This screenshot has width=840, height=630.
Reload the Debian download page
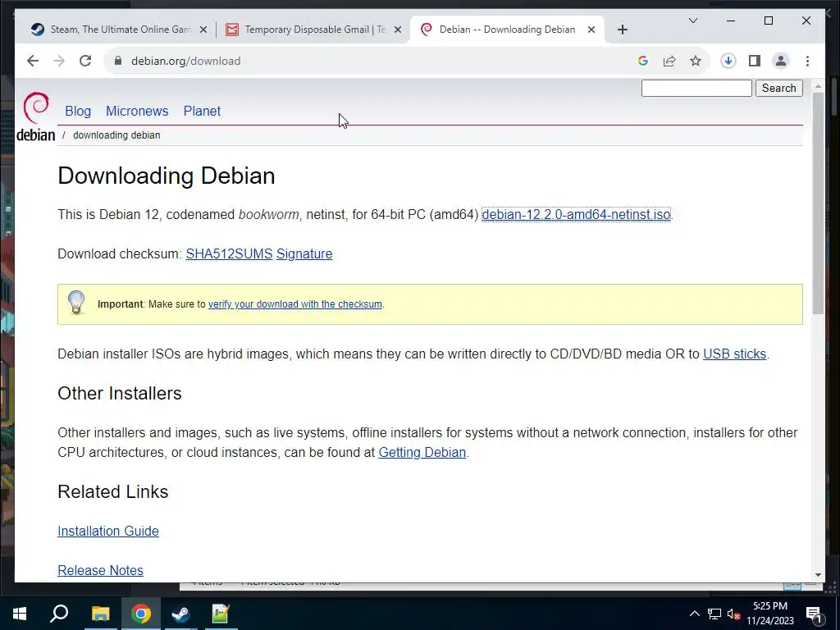tap(85, 61)
